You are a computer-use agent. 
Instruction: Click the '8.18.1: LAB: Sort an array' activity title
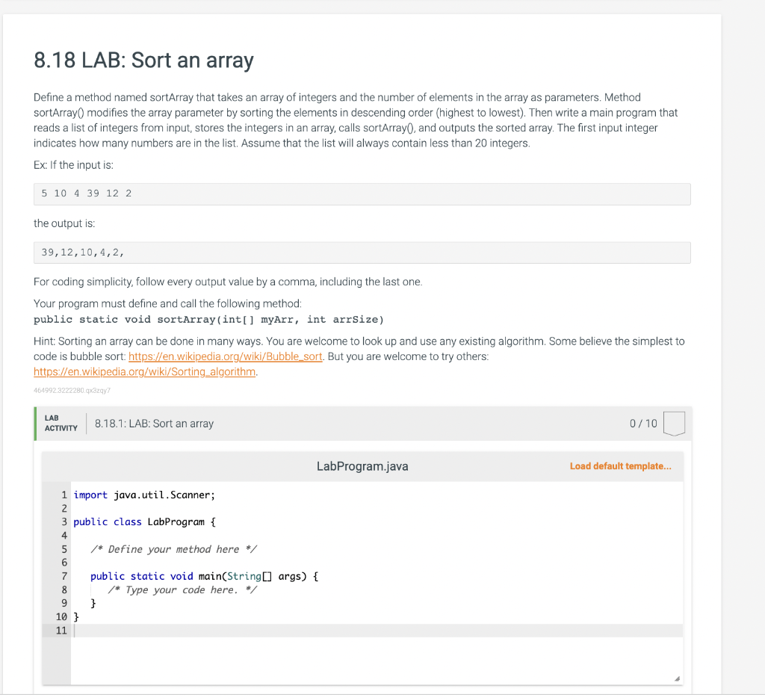click(x=154, y=424)
